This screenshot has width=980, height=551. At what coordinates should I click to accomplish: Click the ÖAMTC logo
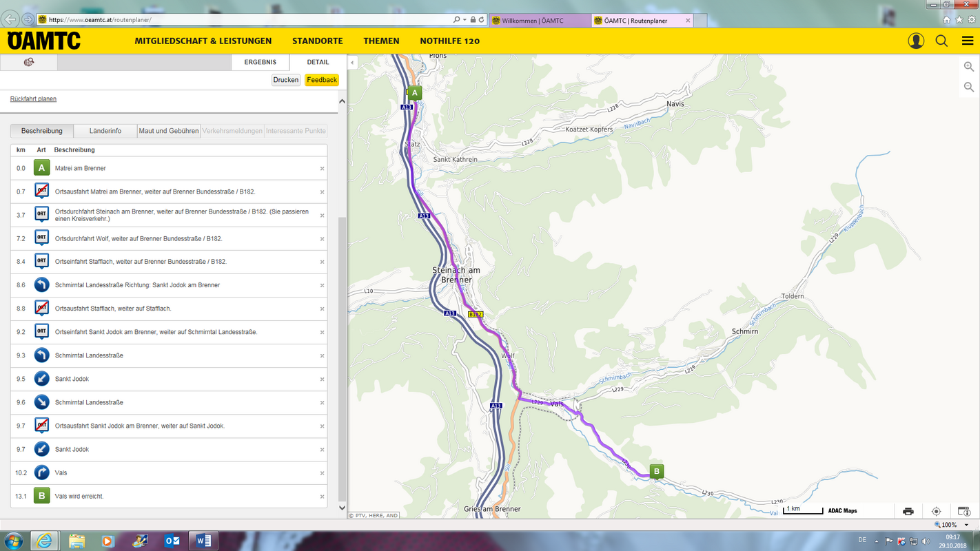click(43, 41)
